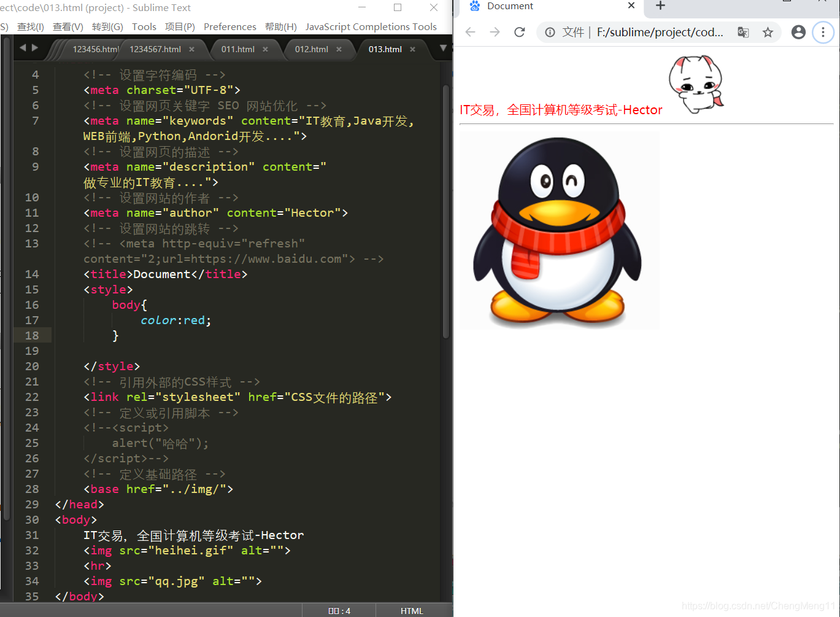This screenshot has width=840, height=617.
Task: Click the title tag line with Document
Action: [166, 274]
